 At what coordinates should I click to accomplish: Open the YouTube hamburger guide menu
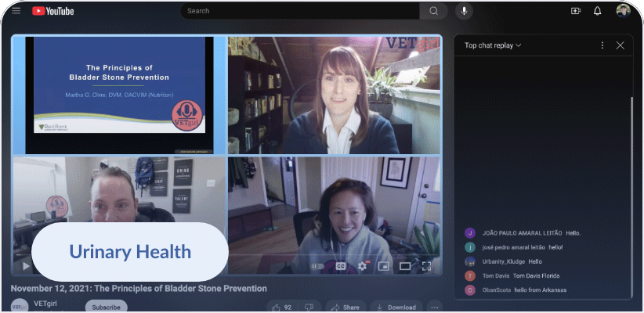(16, 11)
